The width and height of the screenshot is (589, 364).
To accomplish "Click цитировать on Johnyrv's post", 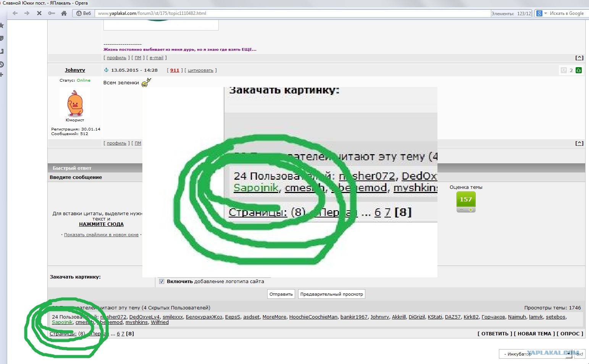I will [x=200, y=70].
